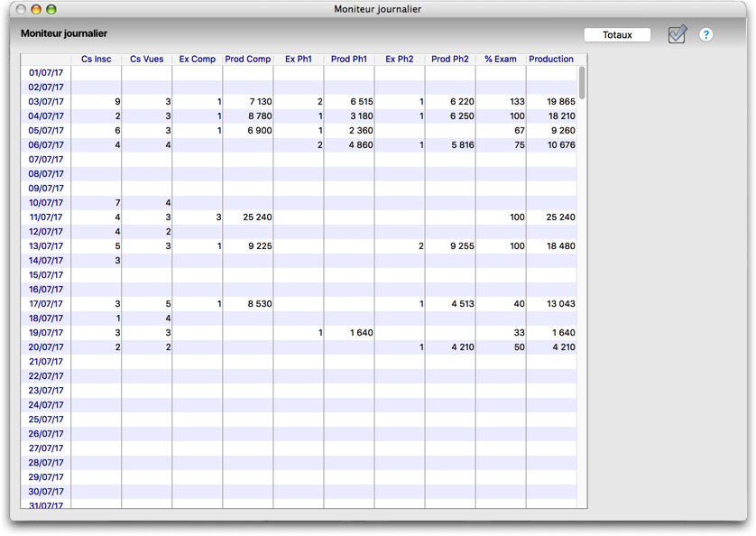756x536 pixels.
Task: Click the Prod Comp value 9 225
Action: tap(260, 246)
